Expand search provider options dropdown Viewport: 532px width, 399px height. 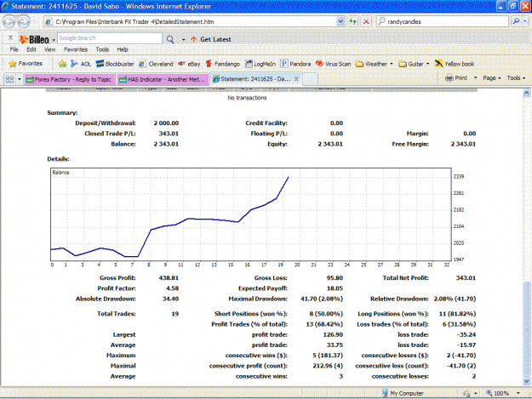(x=525, y=21)
